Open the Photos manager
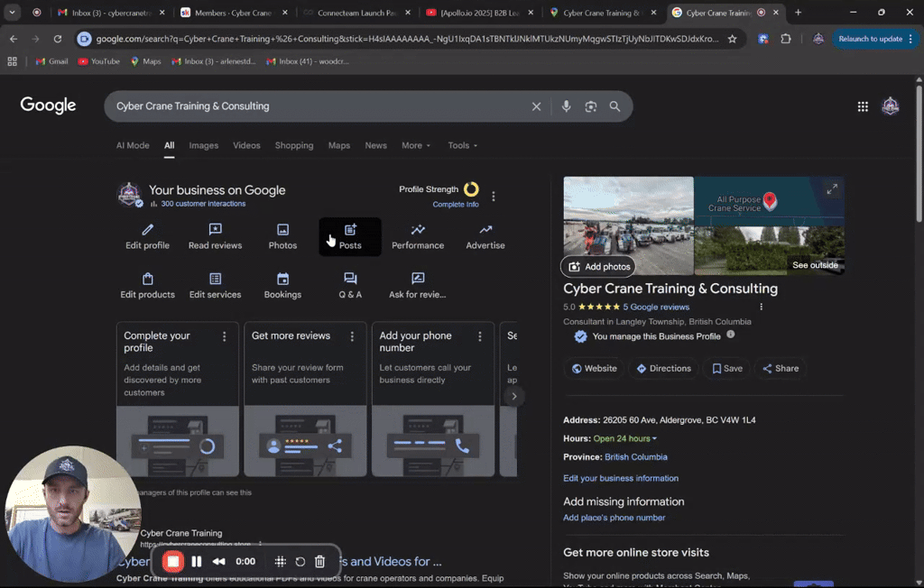The width and height of the screenshot is (924, 588). (282, 237)
